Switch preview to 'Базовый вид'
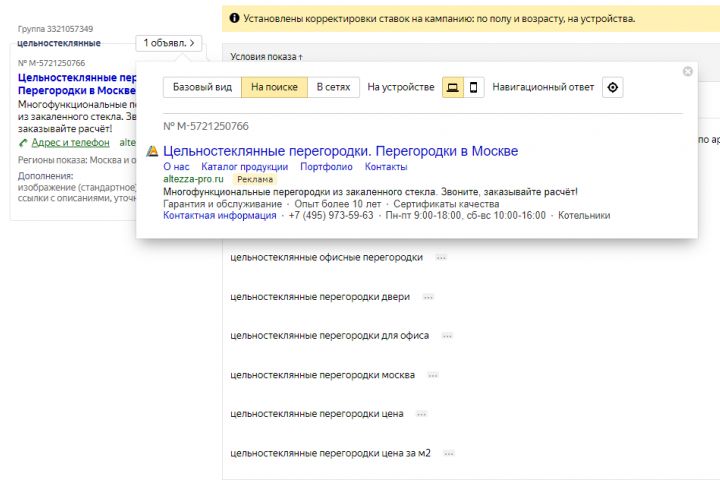720x480 pixels. click(x=202, y=87)
